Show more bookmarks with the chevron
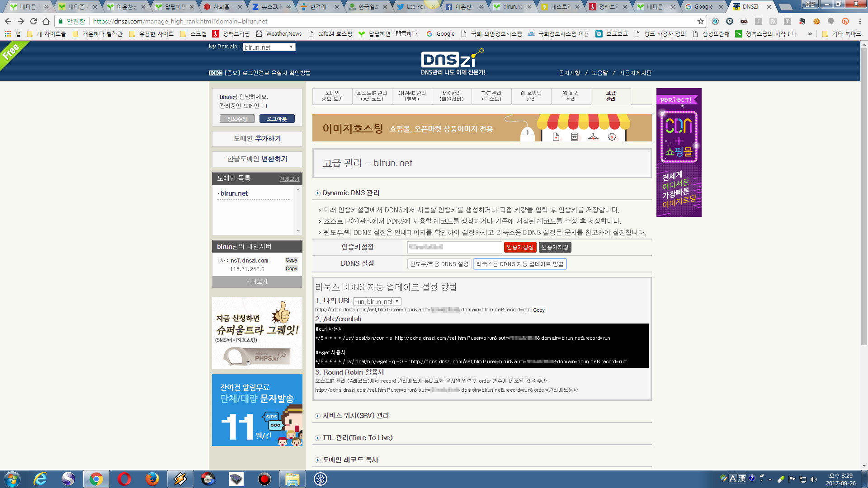 (x=810, y=34)
